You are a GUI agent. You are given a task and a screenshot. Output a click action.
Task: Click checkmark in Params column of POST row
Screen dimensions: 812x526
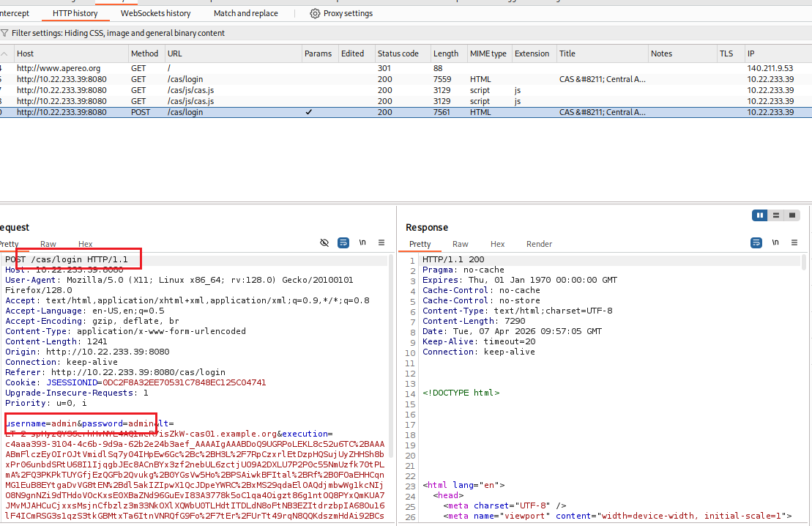click(309, 112)
